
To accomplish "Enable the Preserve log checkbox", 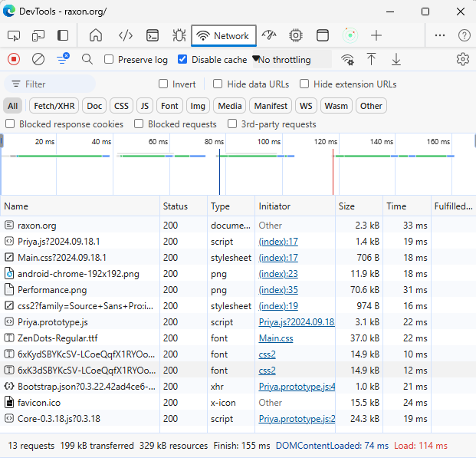I will 109,60.
